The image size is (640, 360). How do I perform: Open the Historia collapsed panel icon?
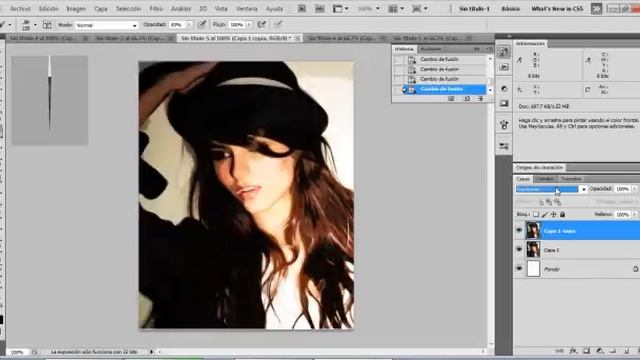coord(504,51)
